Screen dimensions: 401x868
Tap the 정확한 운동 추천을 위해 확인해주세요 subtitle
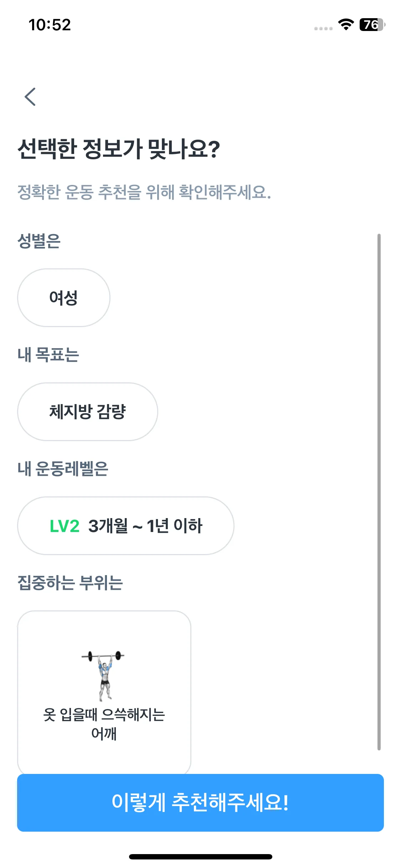point(144,192)
